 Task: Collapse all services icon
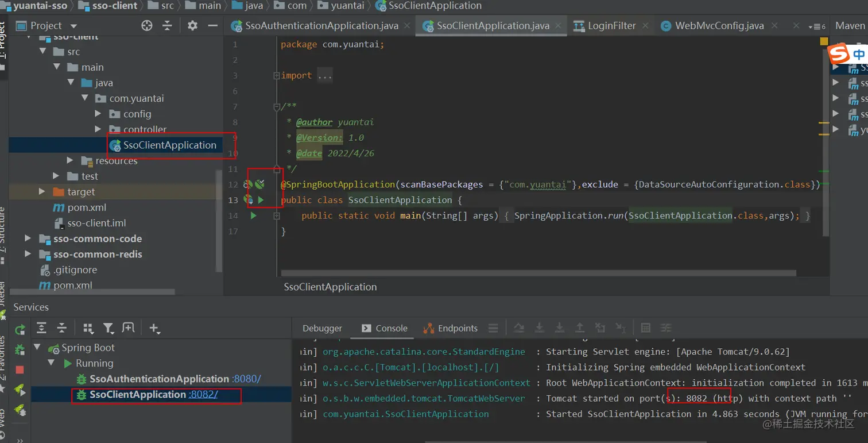point(62,328)
